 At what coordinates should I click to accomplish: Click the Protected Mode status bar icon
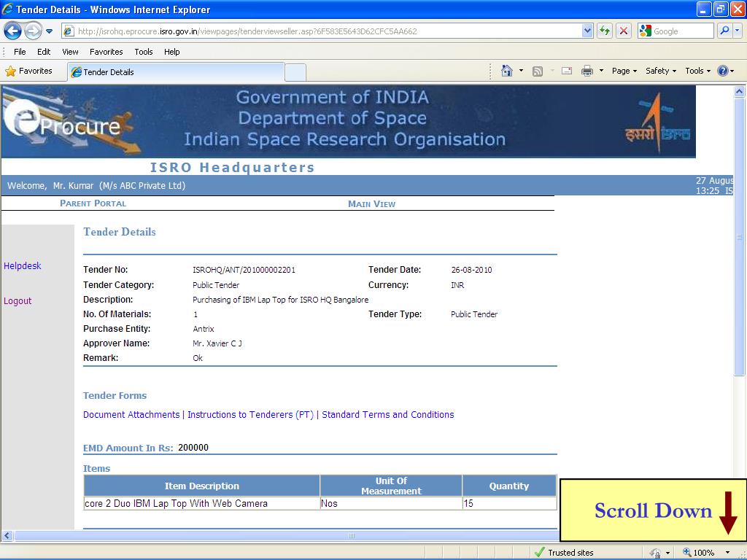point(656,553)
